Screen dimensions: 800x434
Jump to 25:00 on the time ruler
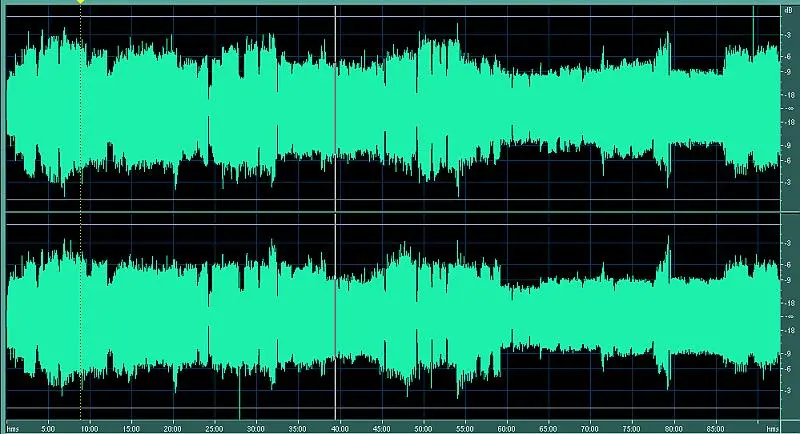pyautogui.click(x=215, y=427)
